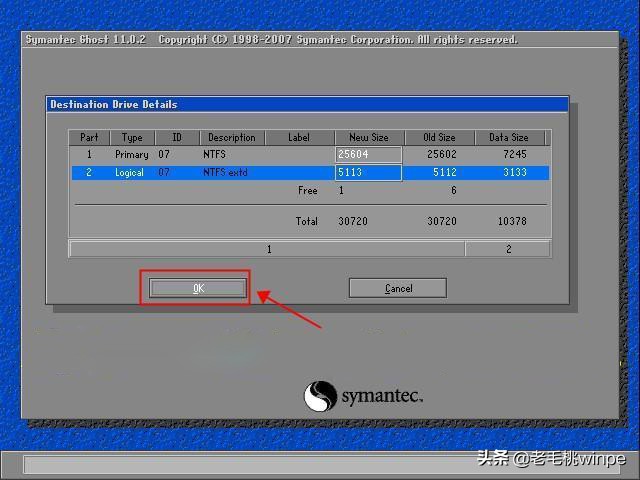Select the Primary partition row
Image resolution: width=640 pixels, height=480 pixels.
click(310, 155)
